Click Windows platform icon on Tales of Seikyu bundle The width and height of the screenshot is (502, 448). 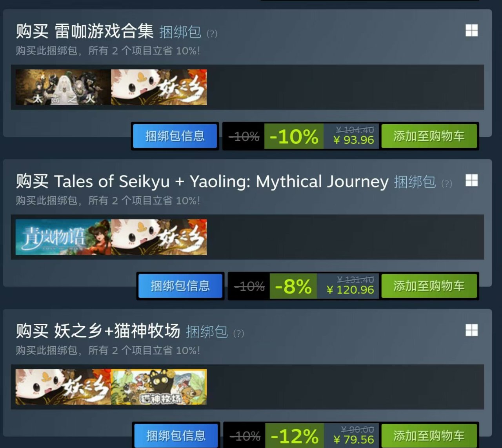coord(471,180)
